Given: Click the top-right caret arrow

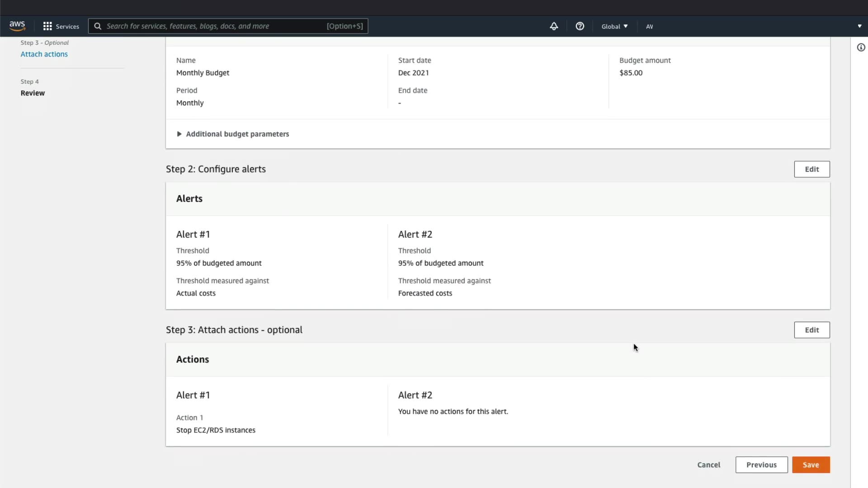Looking at the screenshot, I should pyautogui.click(x=859, y=26).
